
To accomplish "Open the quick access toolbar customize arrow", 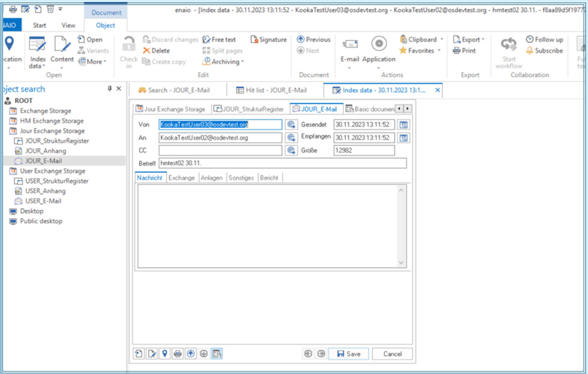I will pos(60,9).
